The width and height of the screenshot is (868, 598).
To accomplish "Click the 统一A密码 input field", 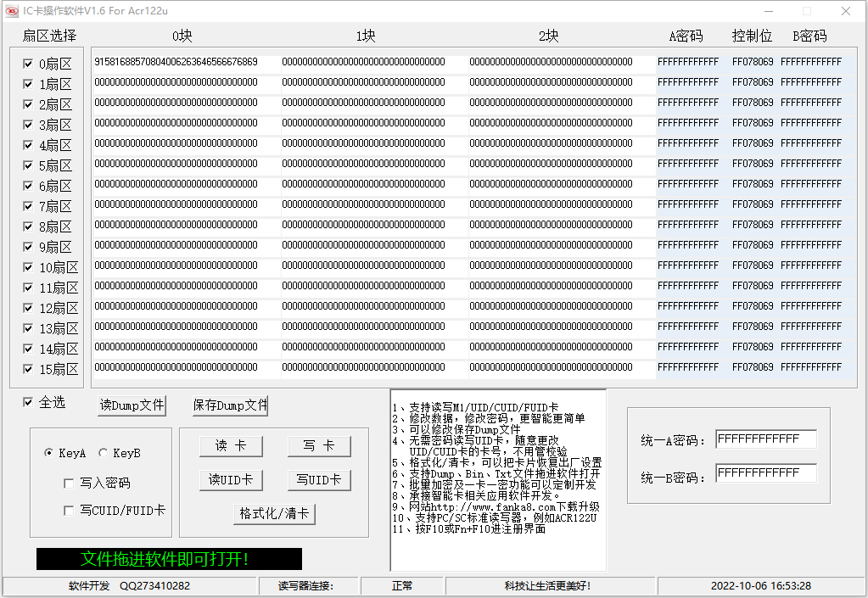I will point(766,439).
